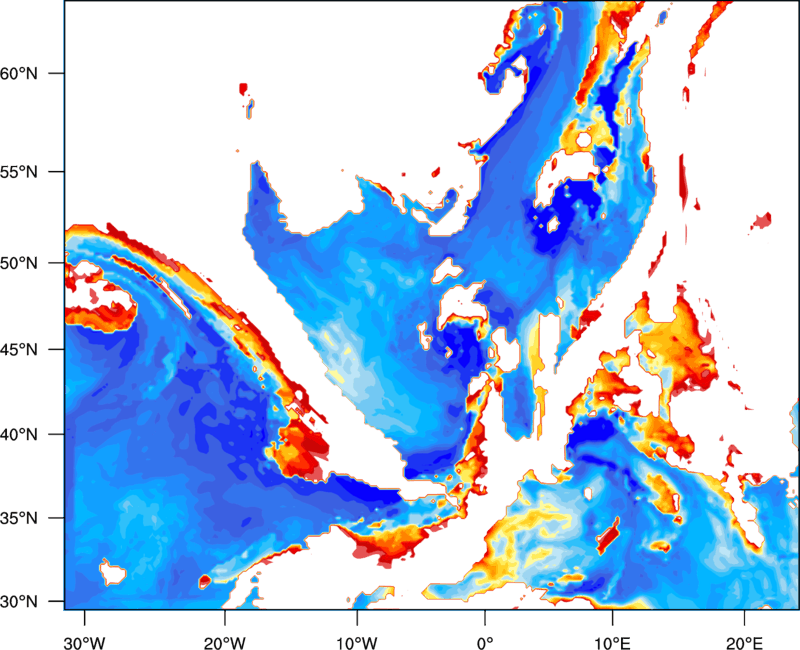Click the 10°W longitude label
Viewport: 800px width, 650px height.
click(357, 643)
